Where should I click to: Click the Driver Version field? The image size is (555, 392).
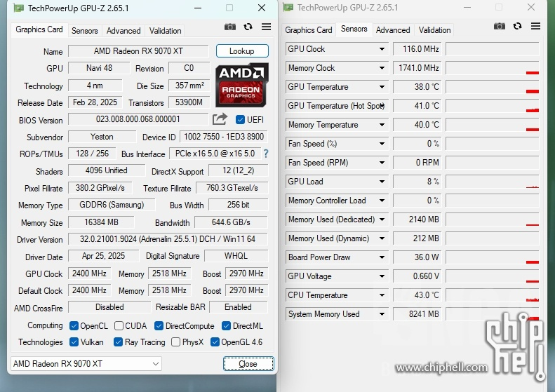[168, 239]
